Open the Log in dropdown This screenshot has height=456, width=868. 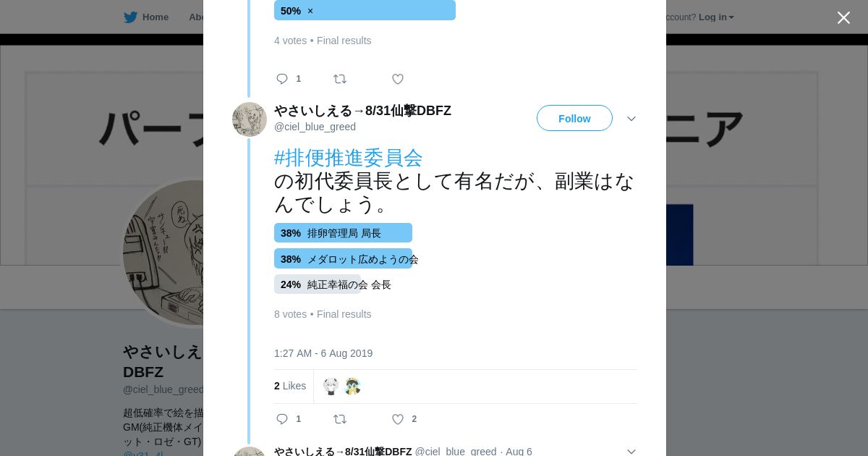pyautogui.click(x=716, y=17)
